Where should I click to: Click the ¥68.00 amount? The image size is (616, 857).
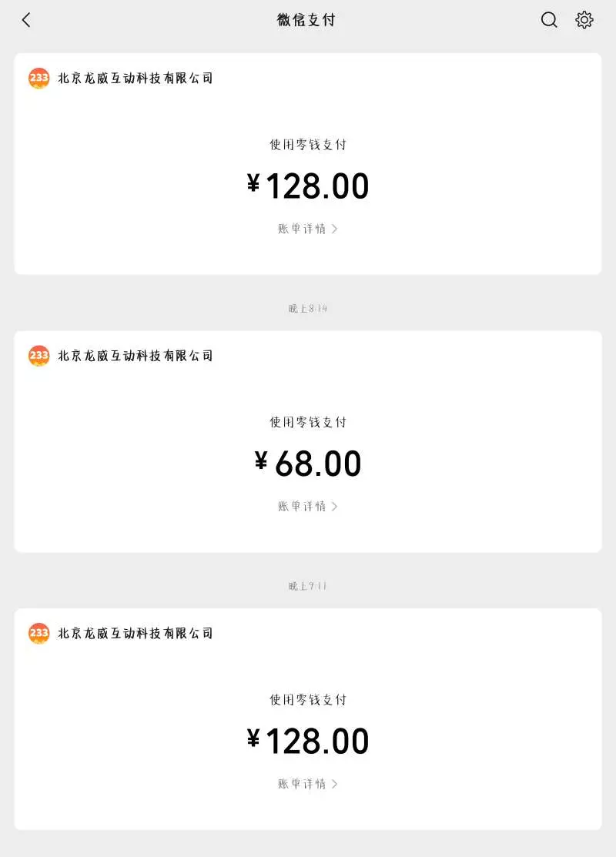308,464
